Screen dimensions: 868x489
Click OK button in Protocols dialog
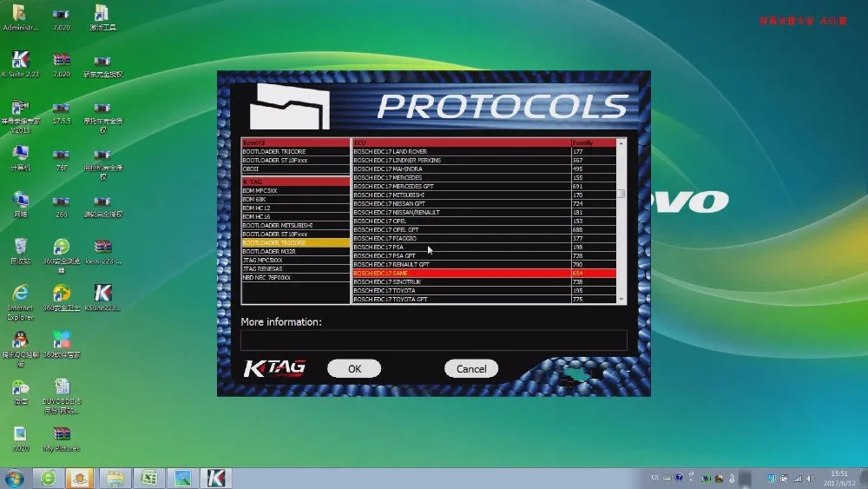pos(354,369)
